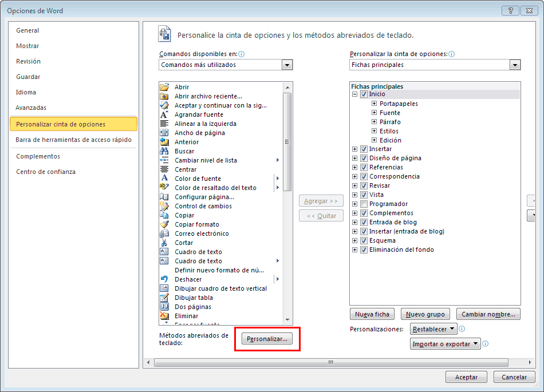544x392 pixels.
Task: Click the Copiar command icon
Action: click(164, 215)
